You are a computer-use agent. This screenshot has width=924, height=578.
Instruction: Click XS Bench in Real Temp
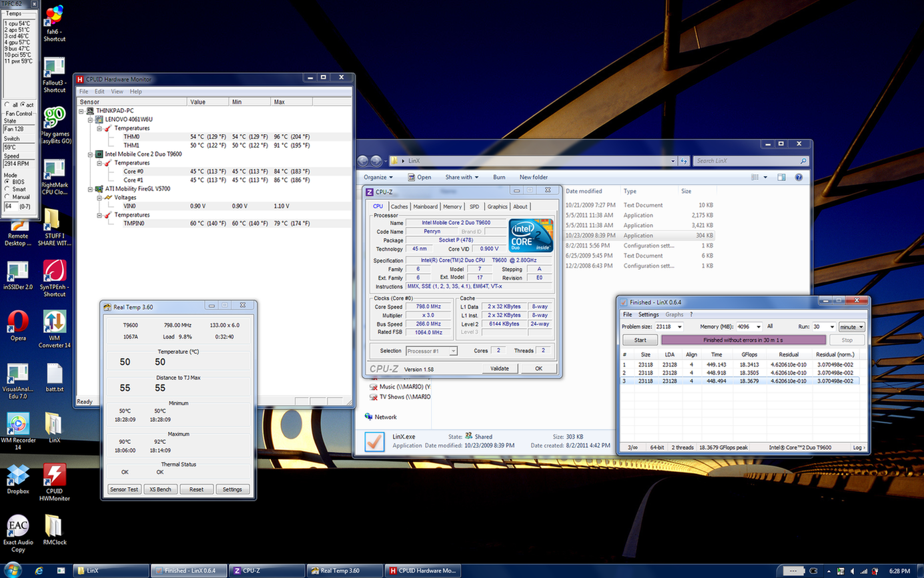click(x=160, y=489)
